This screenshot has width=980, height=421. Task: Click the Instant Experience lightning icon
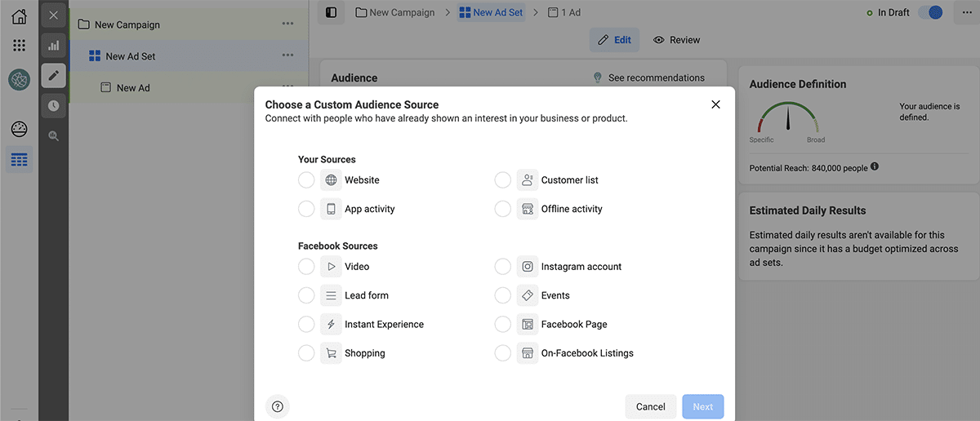pyautogui.click(x=331, y=324)
